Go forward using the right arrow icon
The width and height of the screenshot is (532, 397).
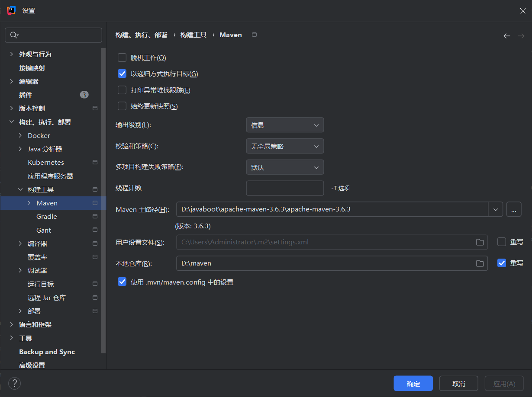(x=521, y=36)
